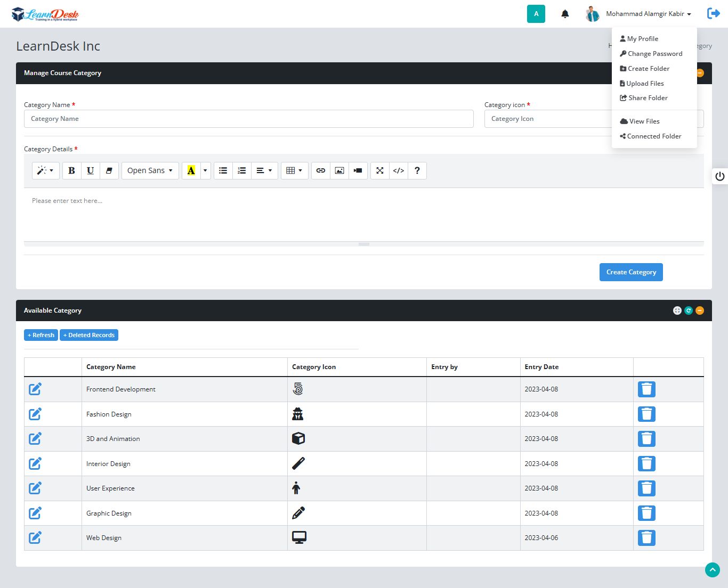Expand the table insert dropdown
Viewport: 728px width, 588px height.
pos(294,170)
